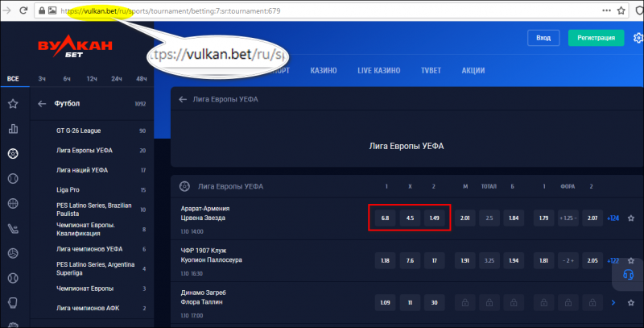644x328 pixels.
Task: Select the volleyball sidebar icon
Action: [x=13, y=254]
